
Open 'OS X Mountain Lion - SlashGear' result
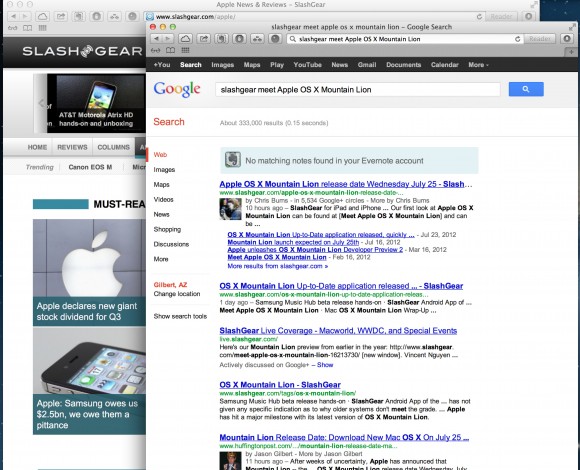point(280,385)
